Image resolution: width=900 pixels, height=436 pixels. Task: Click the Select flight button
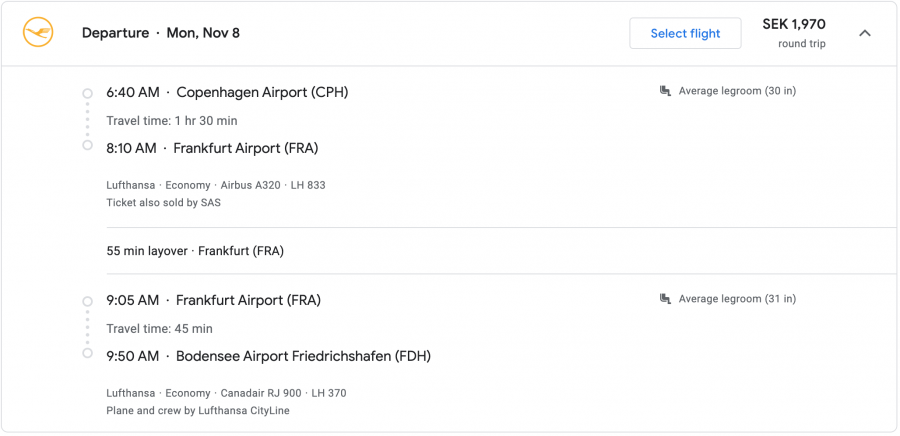pyautogui.click(x=685, y=33)
